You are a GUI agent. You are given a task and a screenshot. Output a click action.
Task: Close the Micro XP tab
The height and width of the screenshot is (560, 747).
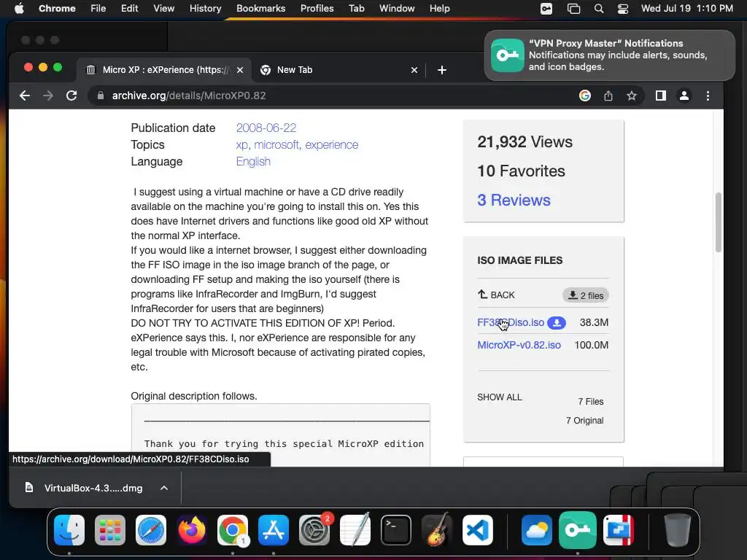point(240,70)
